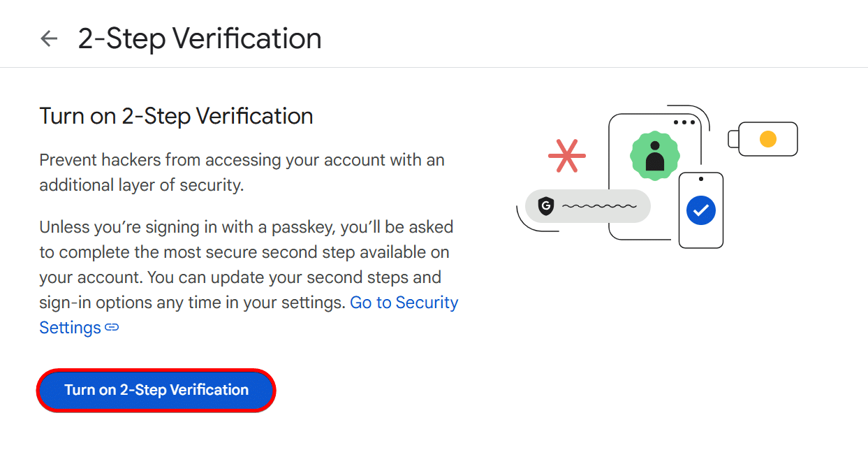
Task: Click the green badge person icon
Action: 654,155
